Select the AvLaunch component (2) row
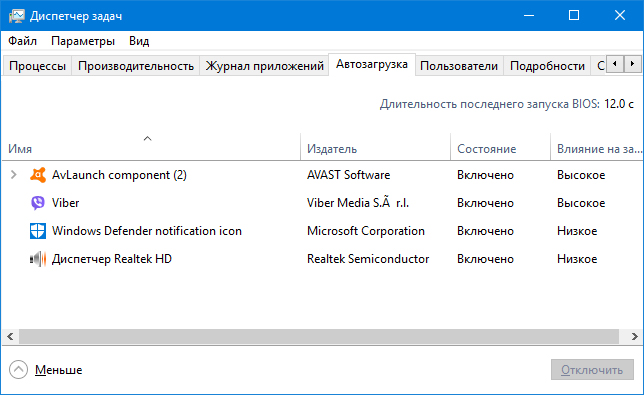 322,175
